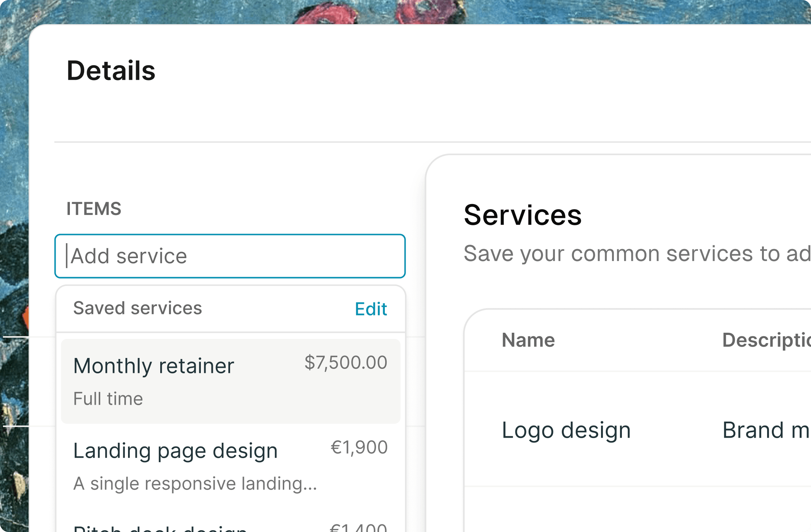Click the Services panel title
This screenshot has width=811, height=532.
(x=523, y=215)
